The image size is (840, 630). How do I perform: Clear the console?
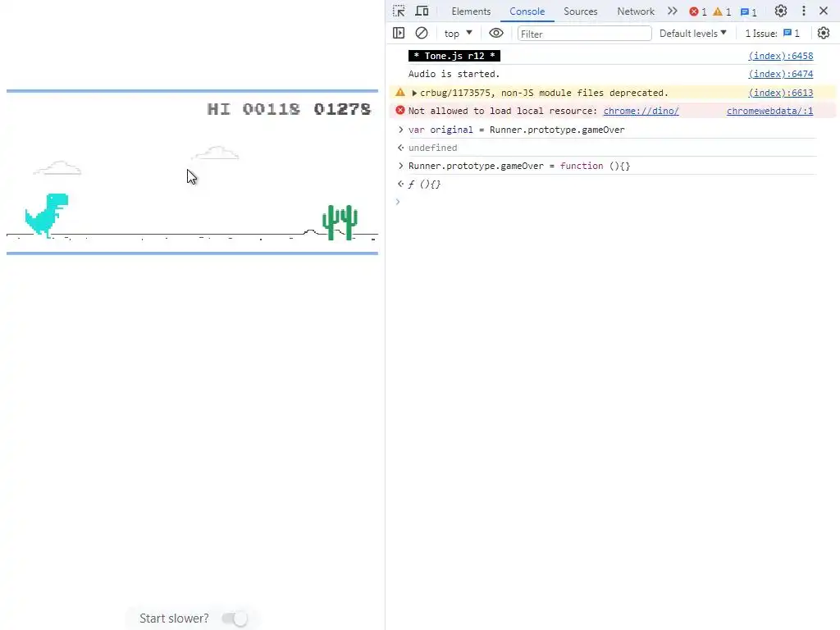[422, 33]
